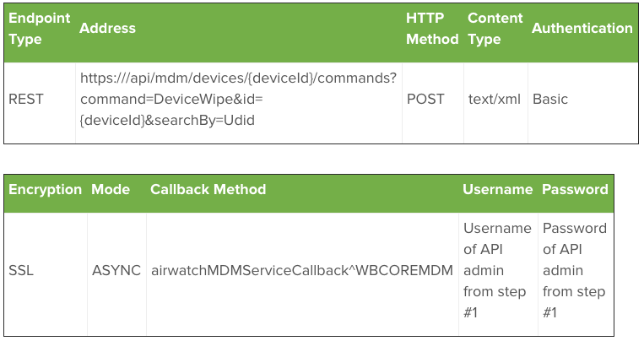Click the Username of API admin cell
This screenshot has height=341, width=644.
(x=497, y=270)
